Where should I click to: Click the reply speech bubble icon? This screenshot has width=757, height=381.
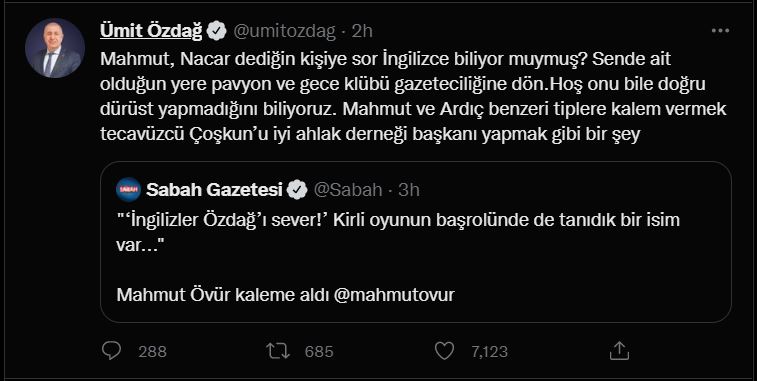point(112,351)
